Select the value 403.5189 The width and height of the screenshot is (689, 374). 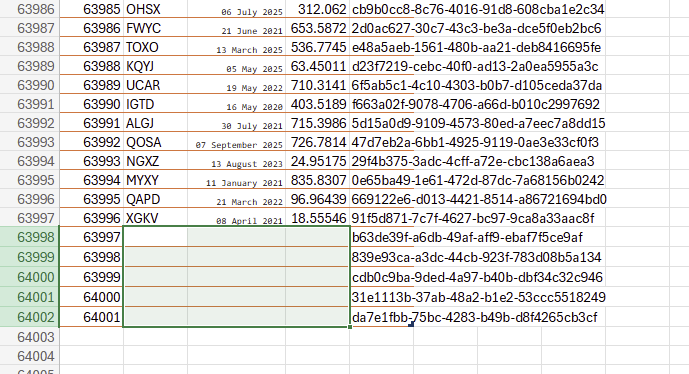pyautogui.click(x=318, y=104)
